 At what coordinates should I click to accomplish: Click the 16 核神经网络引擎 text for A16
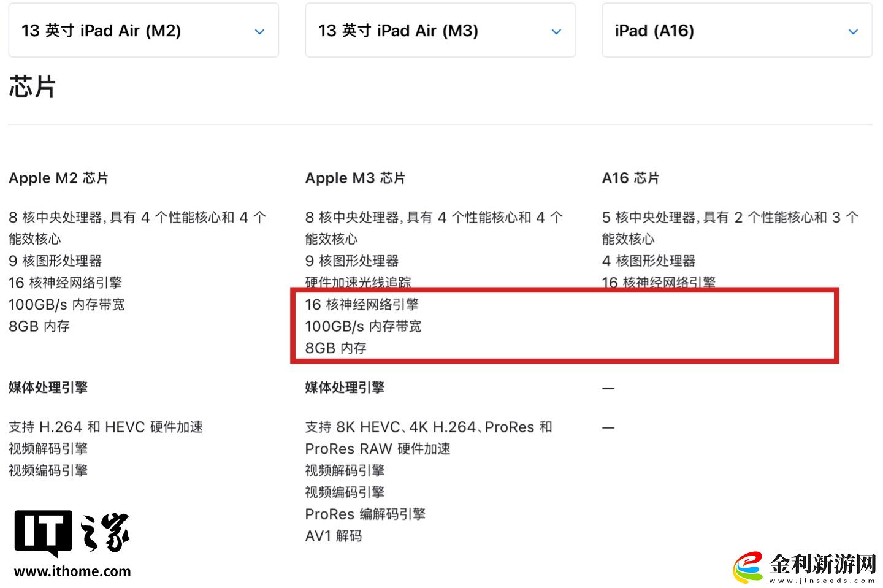[659, 282]
